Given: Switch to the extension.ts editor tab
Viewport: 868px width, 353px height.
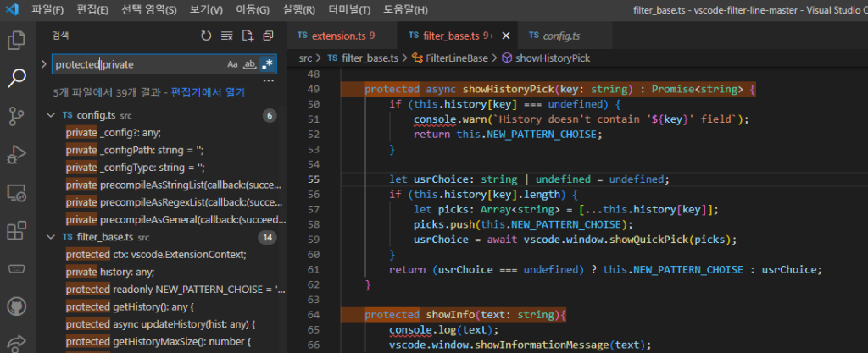Looking at the screenshot, I should pos(337,36).
